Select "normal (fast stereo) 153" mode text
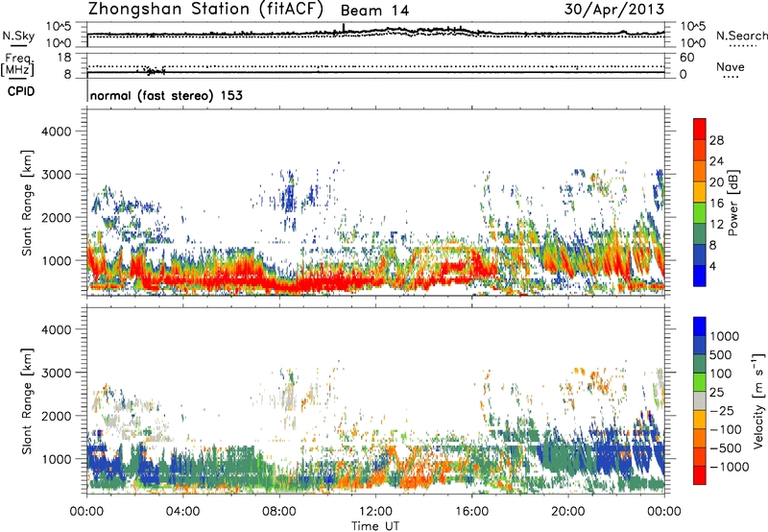768x532 pixels. pos(166,95)
